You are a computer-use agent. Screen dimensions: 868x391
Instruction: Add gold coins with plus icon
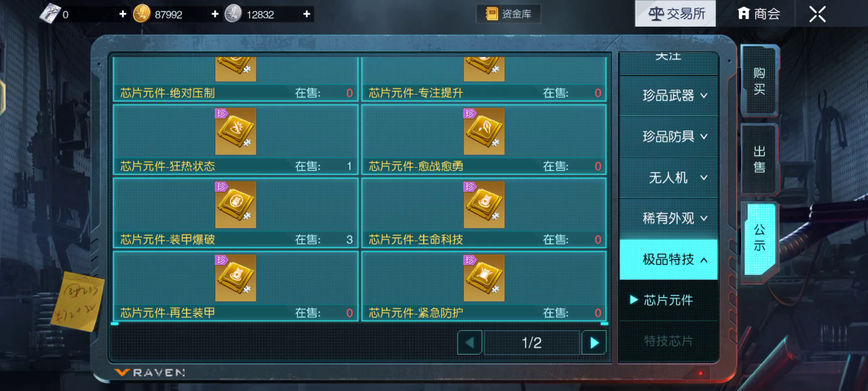point(215,14)
